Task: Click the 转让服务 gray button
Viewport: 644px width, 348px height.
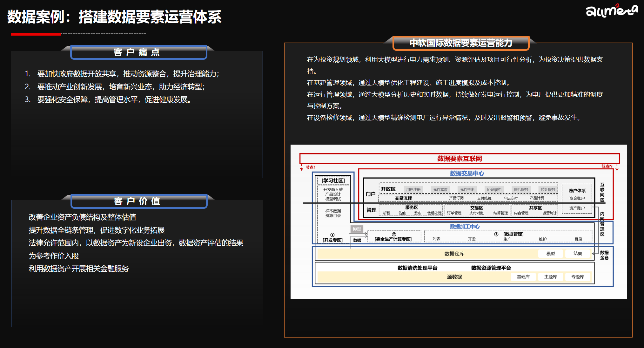Action: coord(548,189)
